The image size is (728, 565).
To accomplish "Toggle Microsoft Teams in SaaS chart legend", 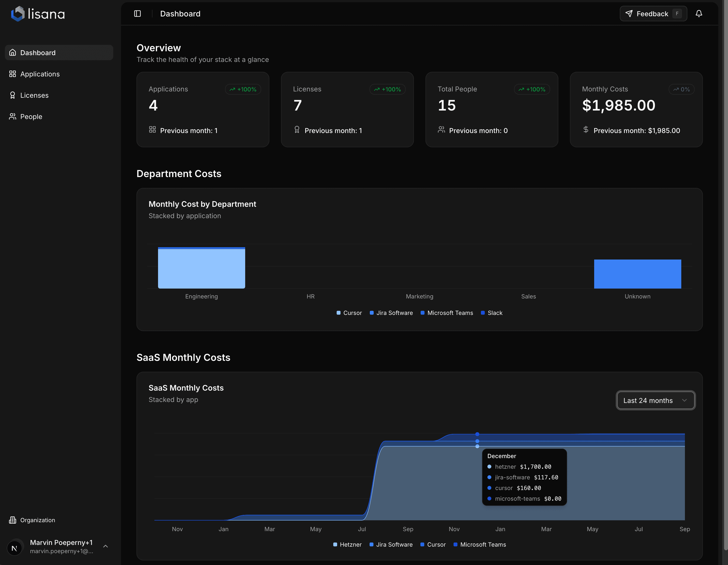I will (480, 544).
